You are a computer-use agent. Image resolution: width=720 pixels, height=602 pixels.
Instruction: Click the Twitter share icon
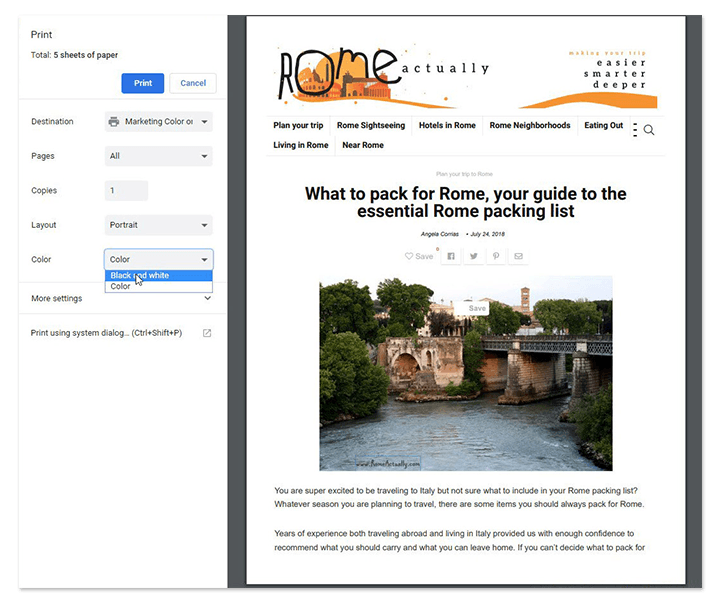point(473,256)
